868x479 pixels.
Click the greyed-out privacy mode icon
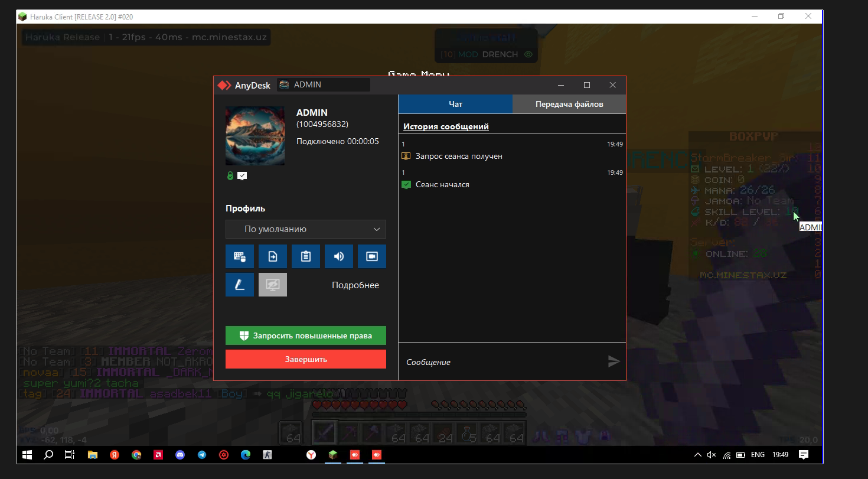tap(273, 284)
